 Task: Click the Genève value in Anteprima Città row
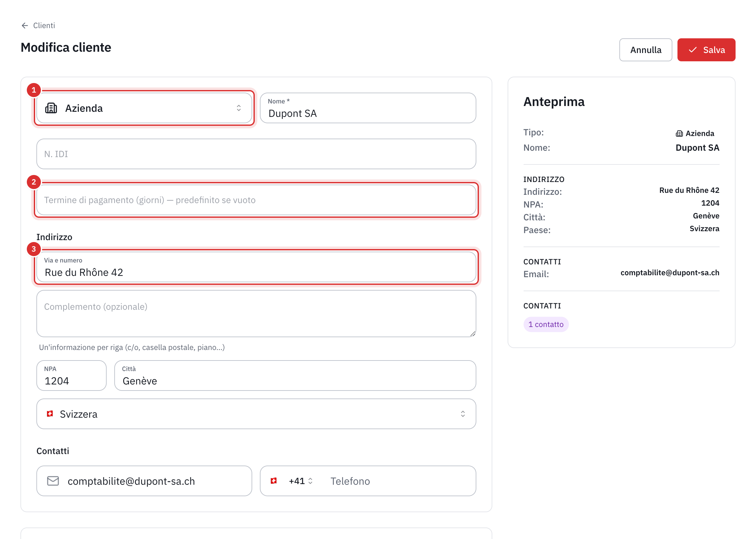706,216
